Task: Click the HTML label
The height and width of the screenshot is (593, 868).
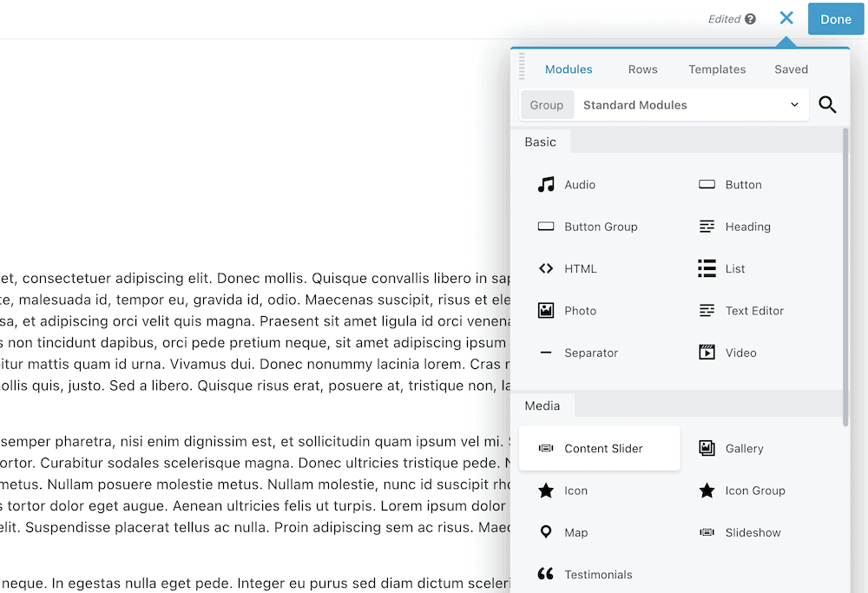Action: click(x=580, y=269)
